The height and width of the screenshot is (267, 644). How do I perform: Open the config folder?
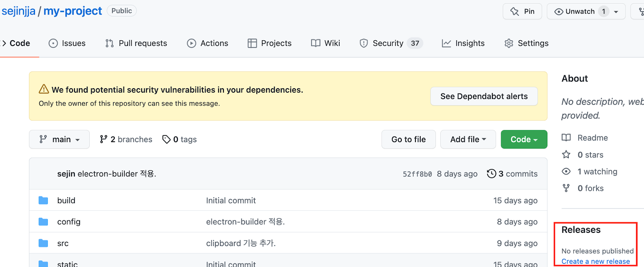pos(69,221)
